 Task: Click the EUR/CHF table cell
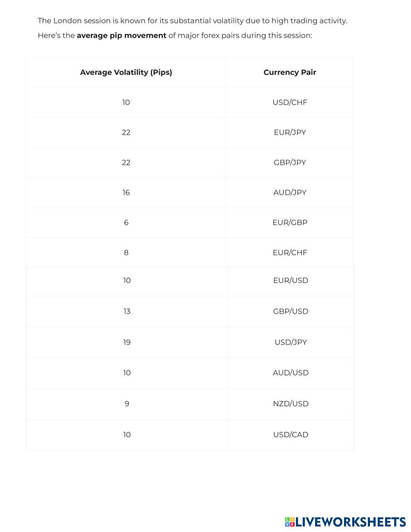[x=290, y=252]
